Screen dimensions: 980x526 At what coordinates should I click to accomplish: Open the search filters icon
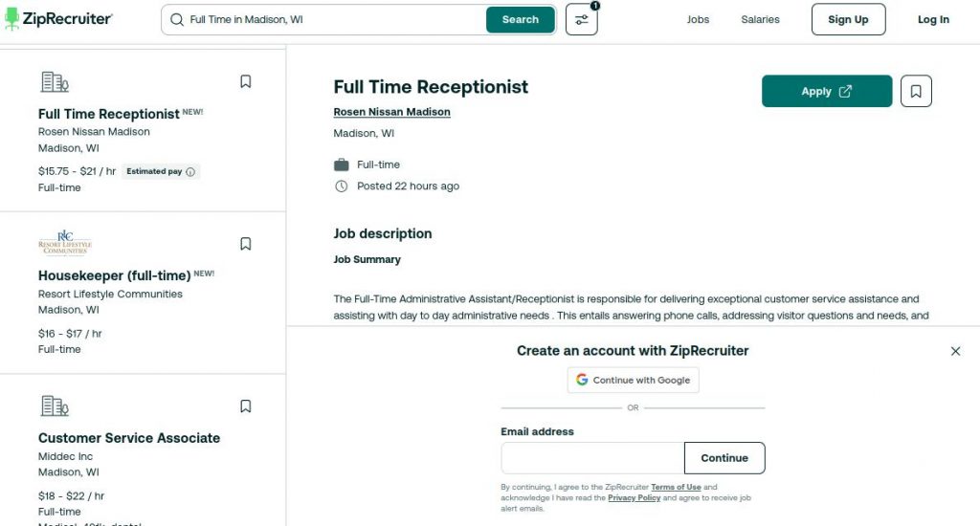coord(581,19)
